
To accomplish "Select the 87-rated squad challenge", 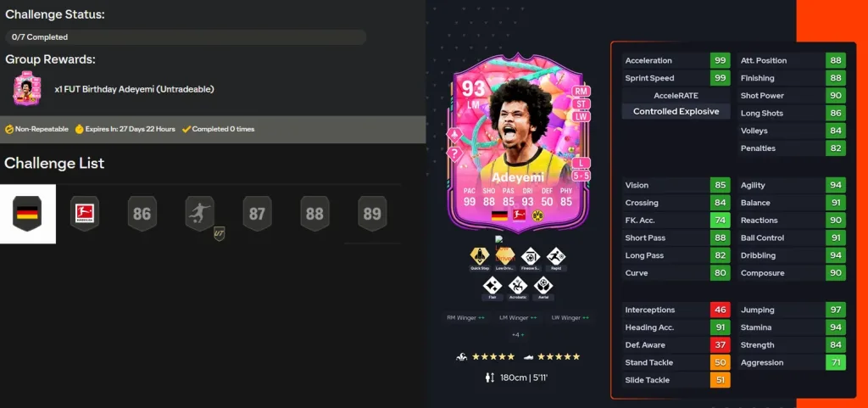I will [x=258, y=214].
